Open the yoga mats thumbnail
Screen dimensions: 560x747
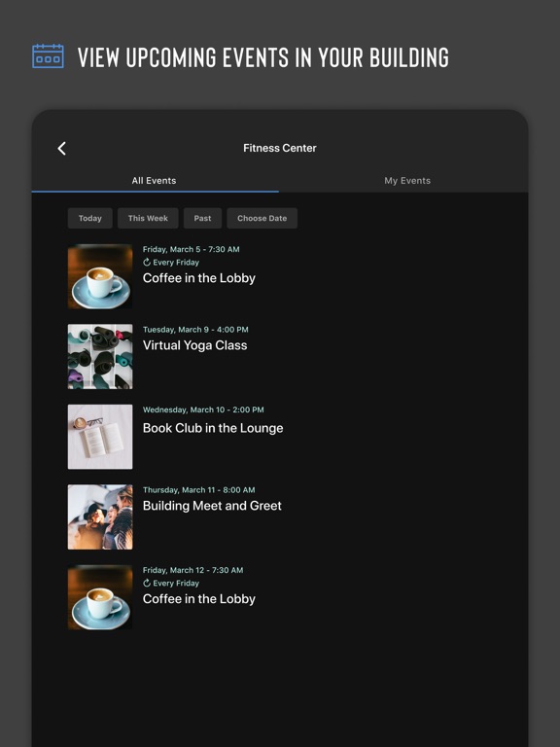click(100, 356)
